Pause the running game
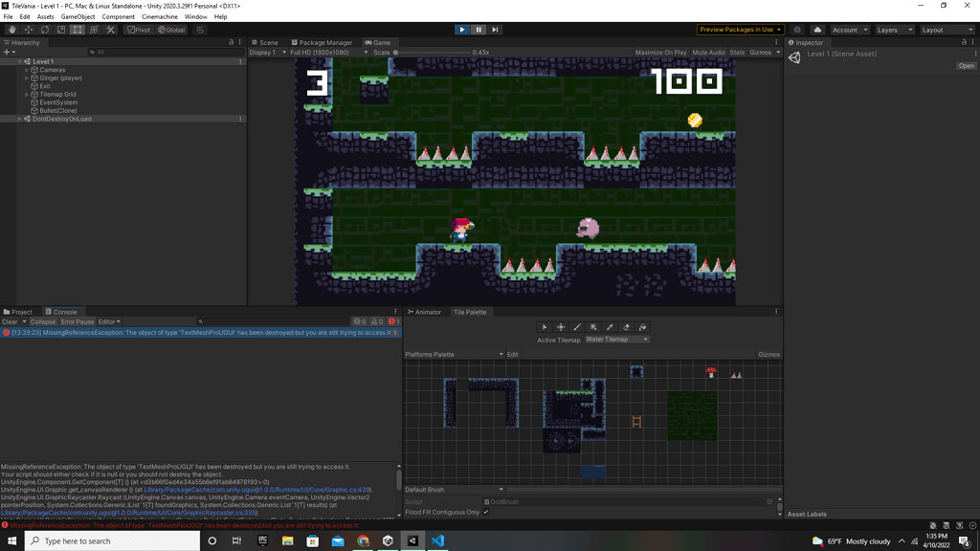Image resolution: width=980 pixels, height=551 pixels. click(x=479, y=30)
